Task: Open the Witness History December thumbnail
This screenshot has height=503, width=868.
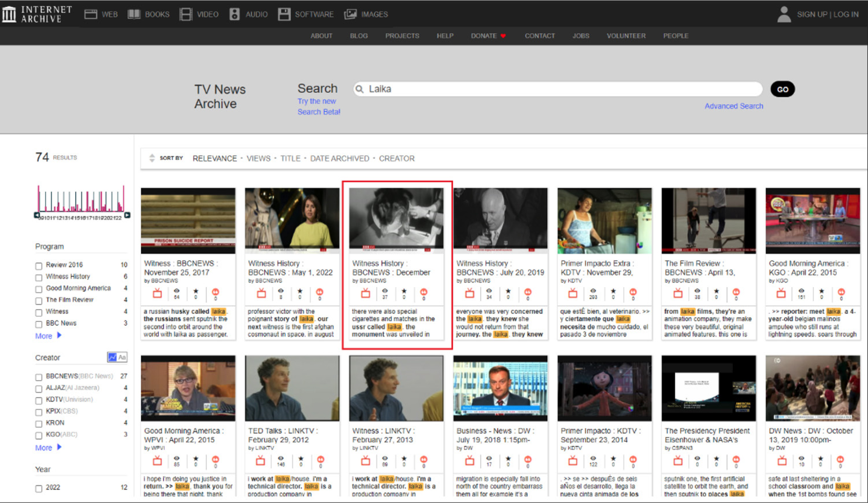Action: 396,221
